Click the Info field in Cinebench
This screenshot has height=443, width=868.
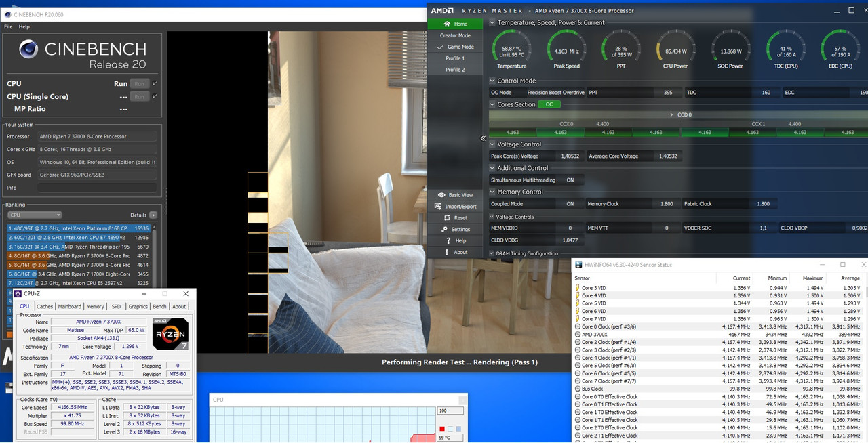point(97,188)
